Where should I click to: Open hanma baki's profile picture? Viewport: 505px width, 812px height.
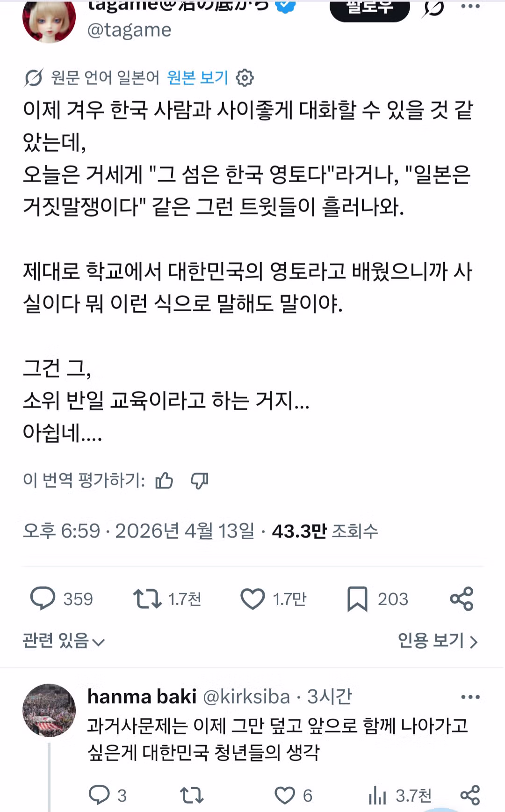[x=49, y=710]
